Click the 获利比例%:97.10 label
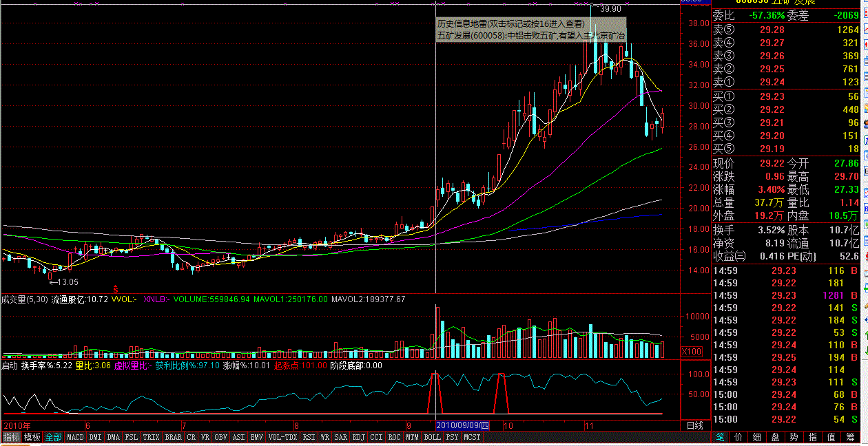868x446 pixels. click(188, 365)
